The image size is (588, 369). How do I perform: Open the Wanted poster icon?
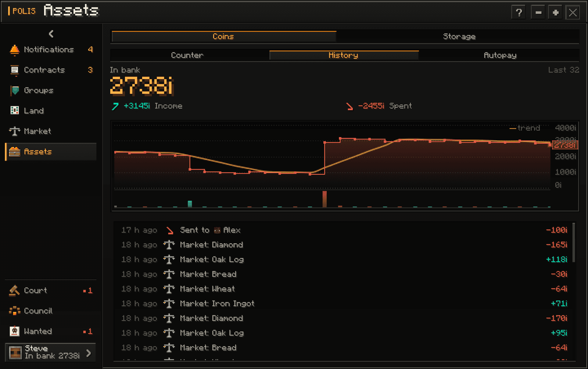tap(14, 331)
